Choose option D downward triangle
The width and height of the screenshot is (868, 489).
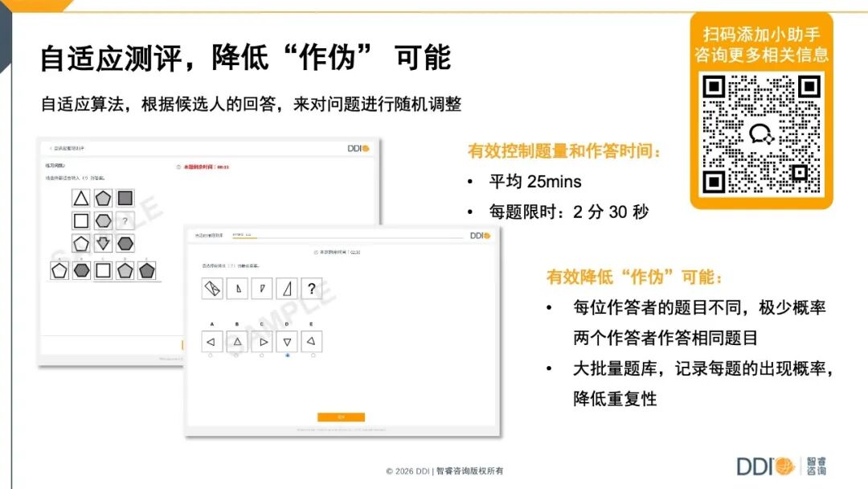(x=287, y=342)
